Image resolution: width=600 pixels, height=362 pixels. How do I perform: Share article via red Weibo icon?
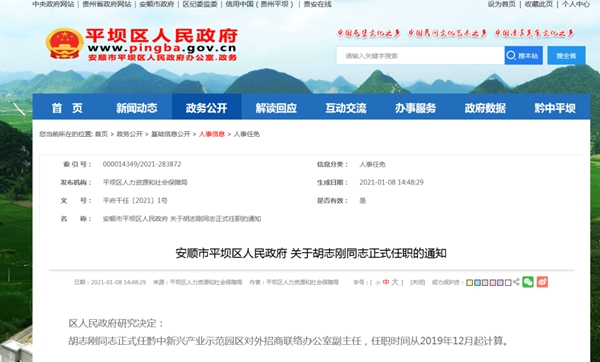click(x=542, y=282)
